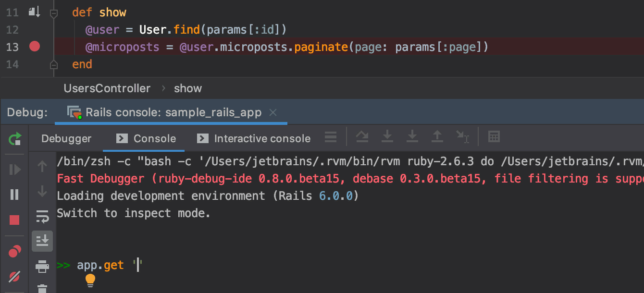Expand the show breadcrumb entry
The height and width of the screenshot is (293, 644).
188,88
